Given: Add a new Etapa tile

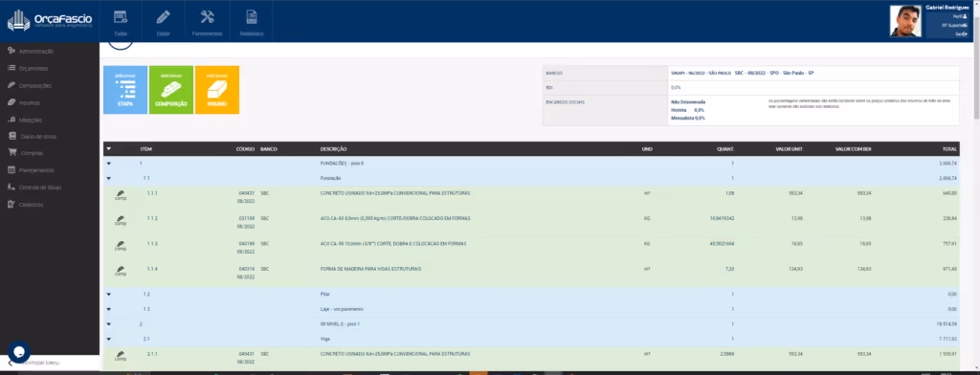Looking at the screenshot, I should (125, 90).
